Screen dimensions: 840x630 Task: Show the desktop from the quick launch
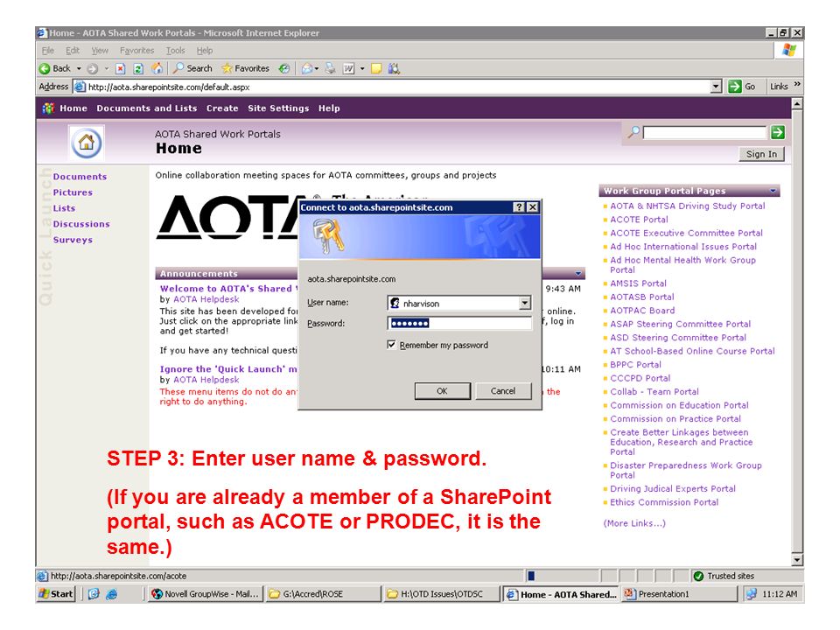click(x=94, y=593)
